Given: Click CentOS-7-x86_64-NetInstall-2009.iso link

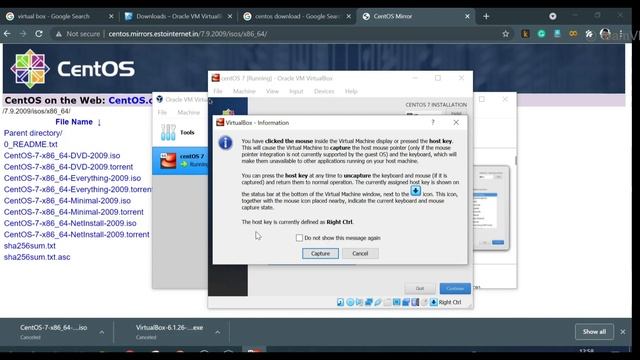Looking at the screenshot, I should (x=70, y=223).
